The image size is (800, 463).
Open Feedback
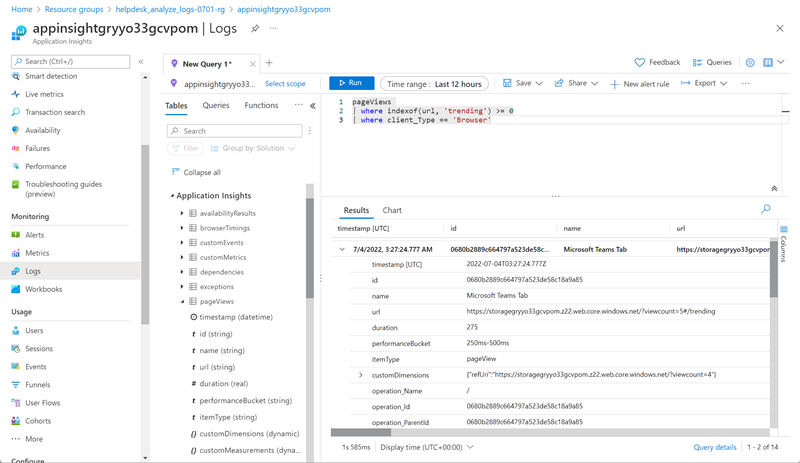pyautogui.click(x=657, y=62)
